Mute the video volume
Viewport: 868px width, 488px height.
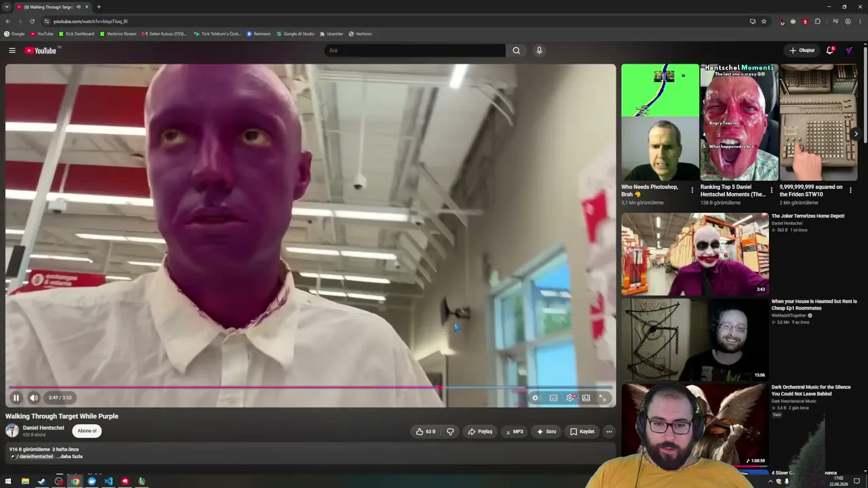(34, 398)
